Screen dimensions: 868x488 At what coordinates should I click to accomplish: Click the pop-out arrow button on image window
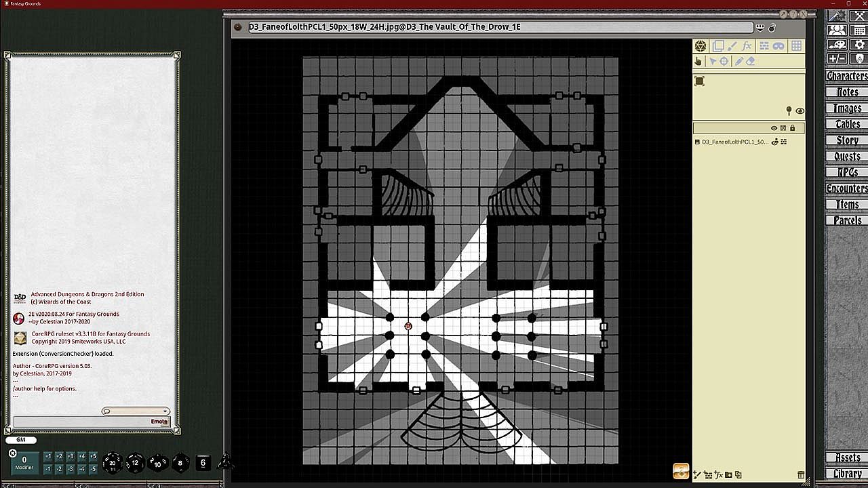[x=784, y=14]
